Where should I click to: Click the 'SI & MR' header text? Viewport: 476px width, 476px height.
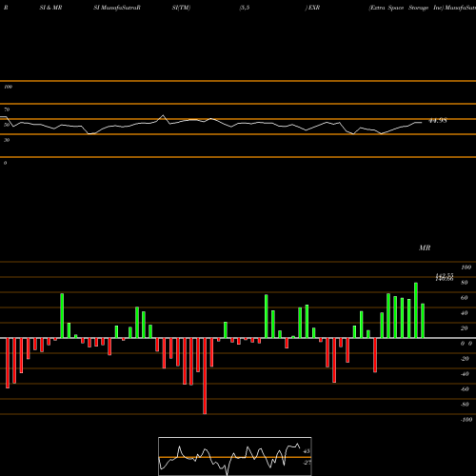50,8
